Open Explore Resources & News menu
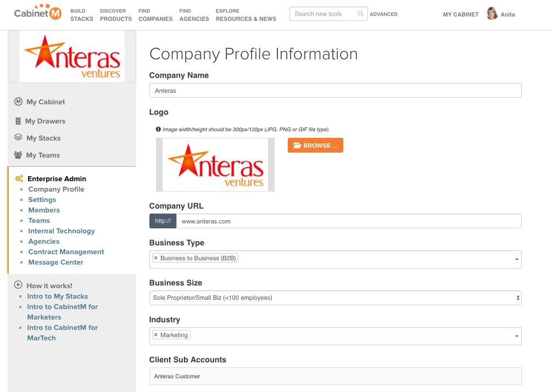Image resolution: width=552 pixels, height=392 pixels. point(246,15)
